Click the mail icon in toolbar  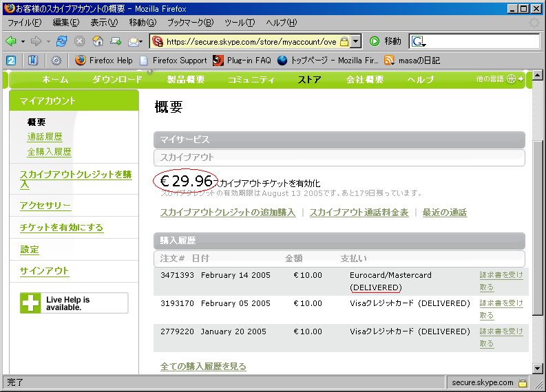[133, 41]
